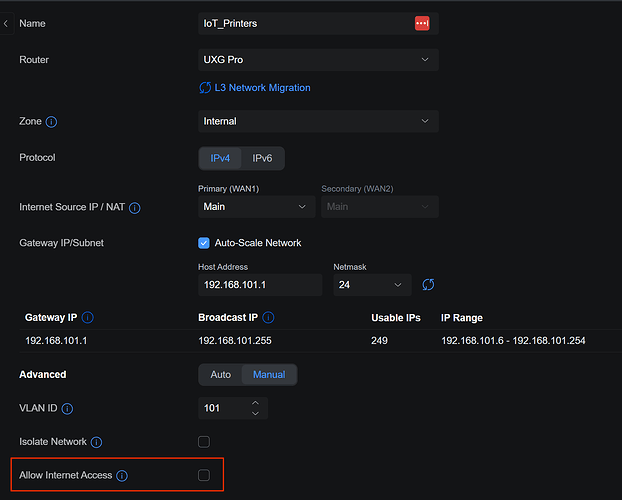Click the Gateway IP info icon
The image size is (622, 500).
click(87, 318)
